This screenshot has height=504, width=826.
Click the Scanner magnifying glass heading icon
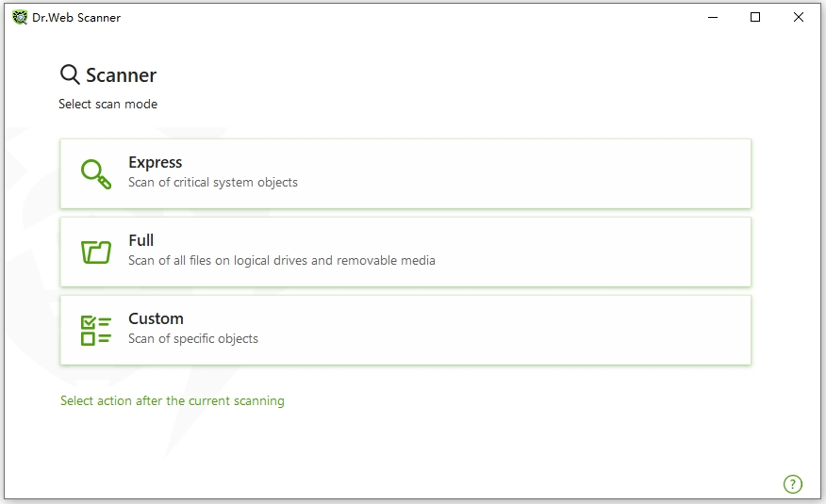[70, 75]
